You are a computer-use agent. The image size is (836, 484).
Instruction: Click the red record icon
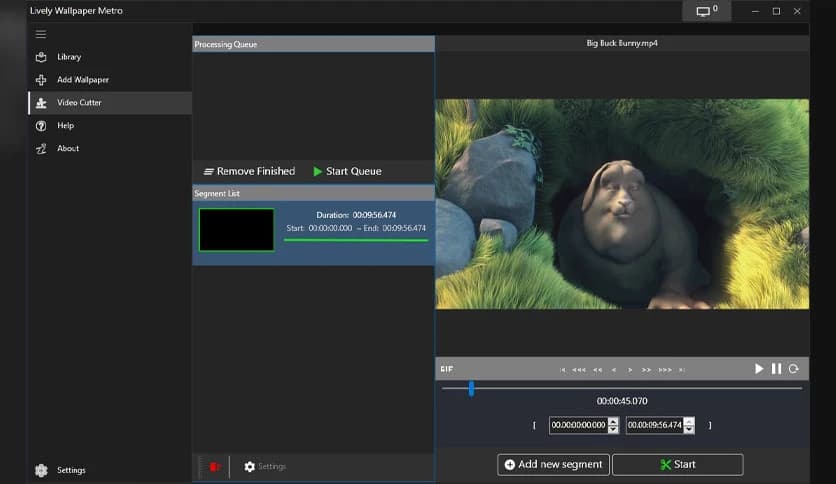(214, 467)
